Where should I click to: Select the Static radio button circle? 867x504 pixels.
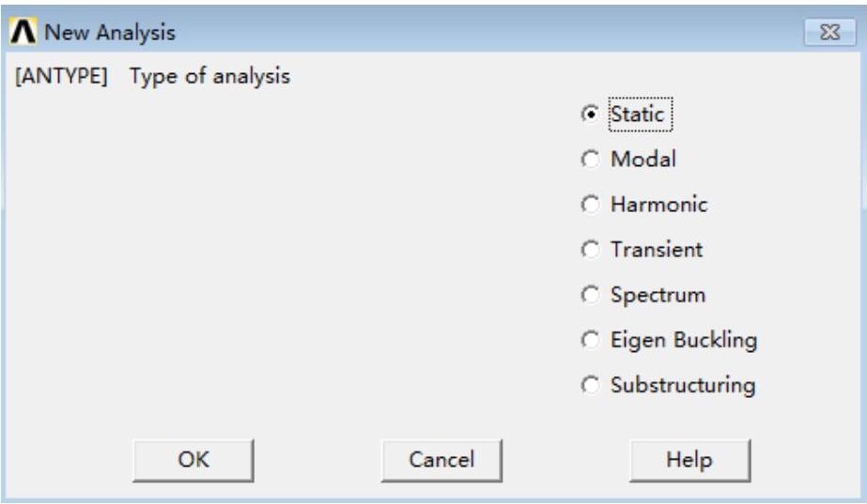[591, 115]
